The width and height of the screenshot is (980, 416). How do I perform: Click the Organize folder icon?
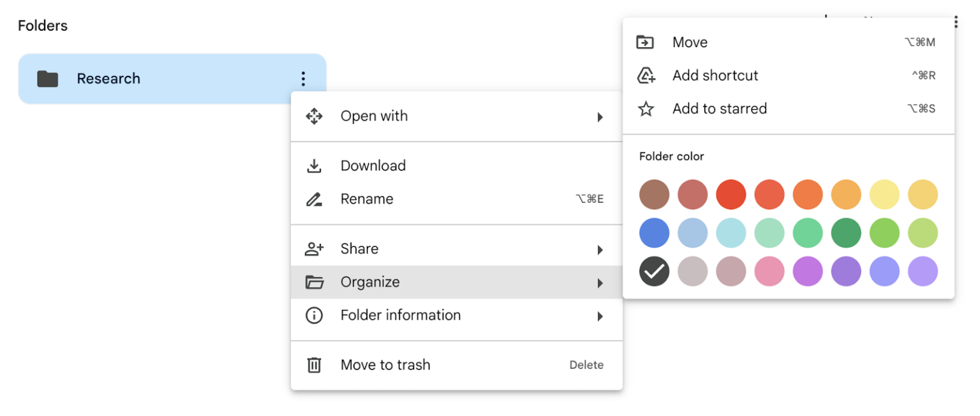[x=314, y=281]
